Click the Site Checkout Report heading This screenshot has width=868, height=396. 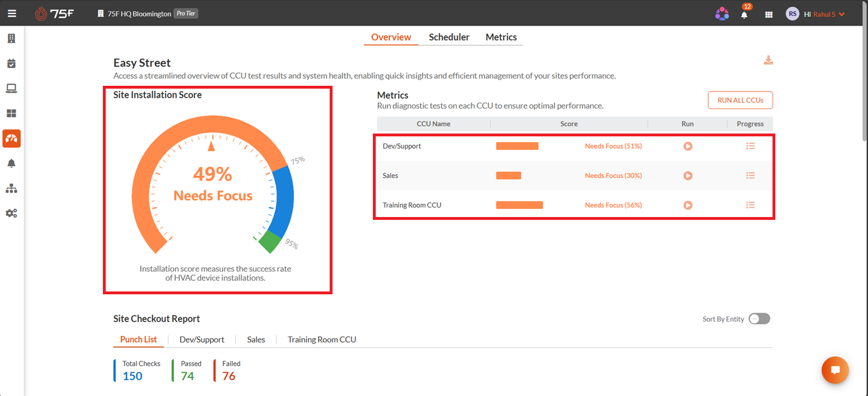click(x=157, y=319)
